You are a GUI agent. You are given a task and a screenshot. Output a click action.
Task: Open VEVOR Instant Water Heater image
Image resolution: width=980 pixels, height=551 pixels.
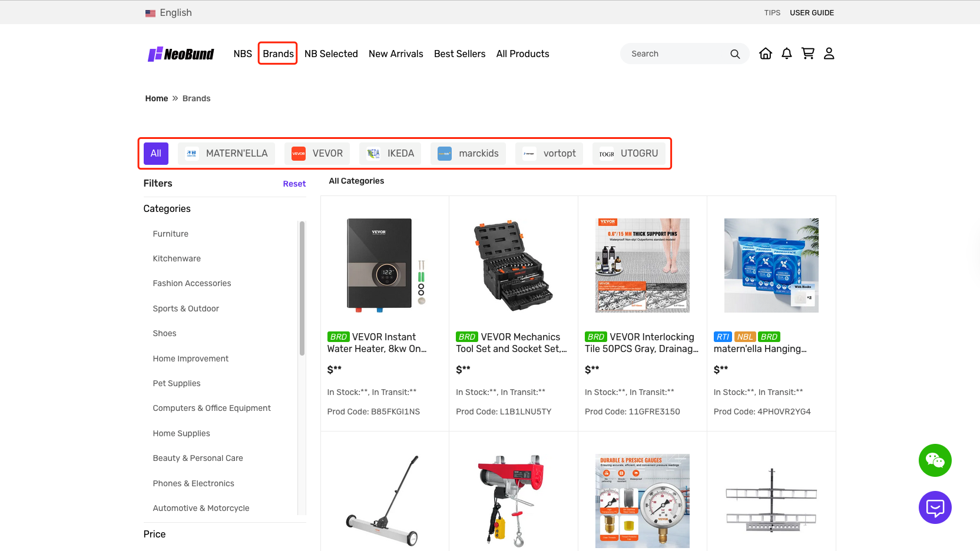[385, 265]
